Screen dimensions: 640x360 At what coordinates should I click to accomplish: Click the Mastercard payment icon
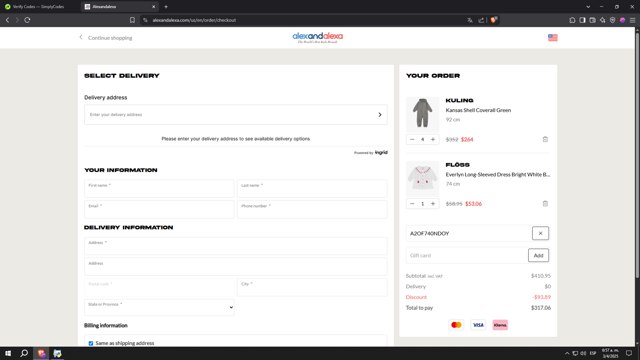(456, 325)
